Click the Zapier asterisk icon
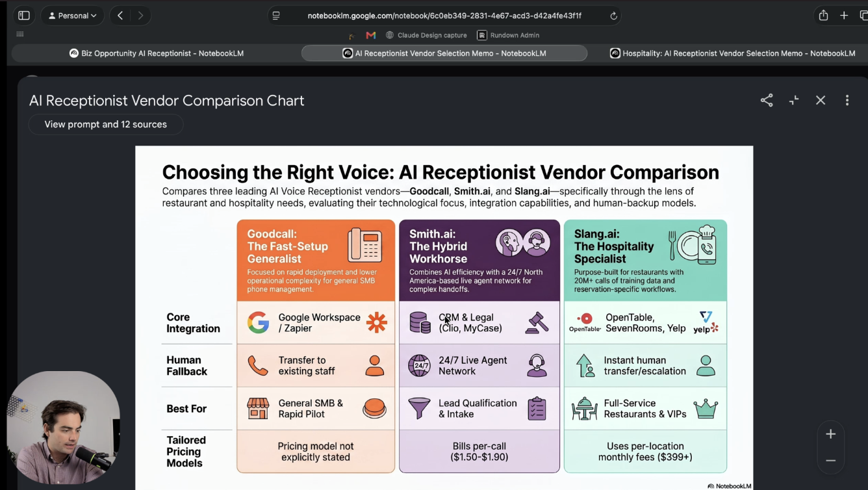This screenshot has height=490, width=868. pos(376,322)
